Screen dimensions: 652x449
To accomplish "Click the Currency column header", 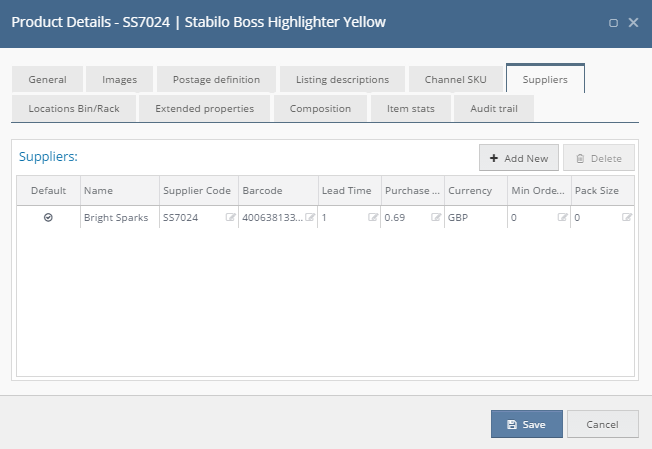I will coord(476,190).
